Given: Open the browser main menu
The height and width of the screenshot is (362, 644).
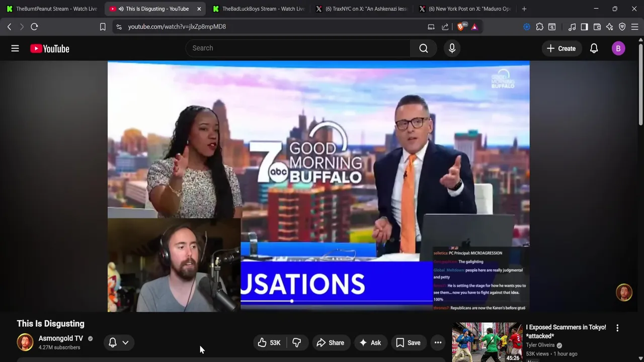Looking at the screenshot, I should (x=635, y=27).
